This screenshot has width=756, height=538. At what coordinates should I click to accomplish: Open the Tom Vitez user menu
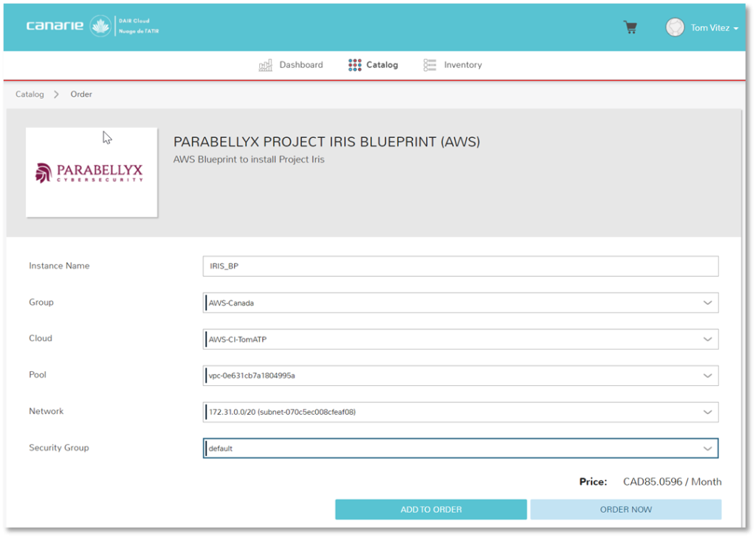714,28
